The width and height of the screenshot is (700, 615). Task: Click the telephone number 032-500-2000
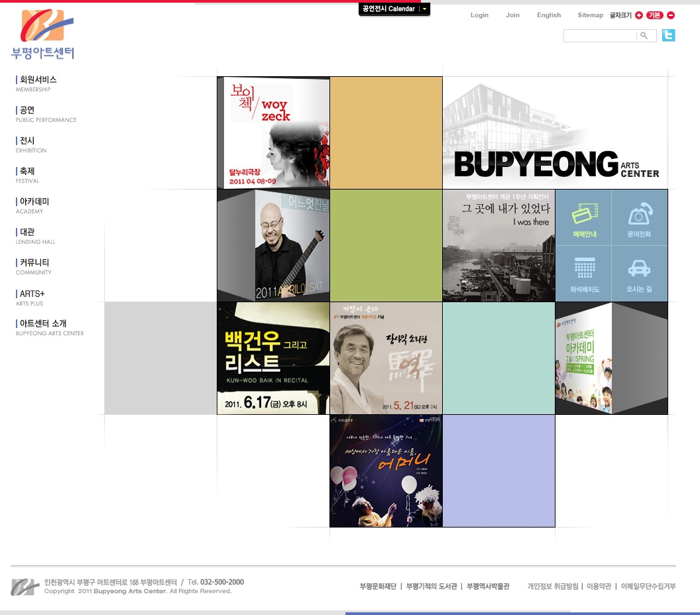tap(222, 582)
